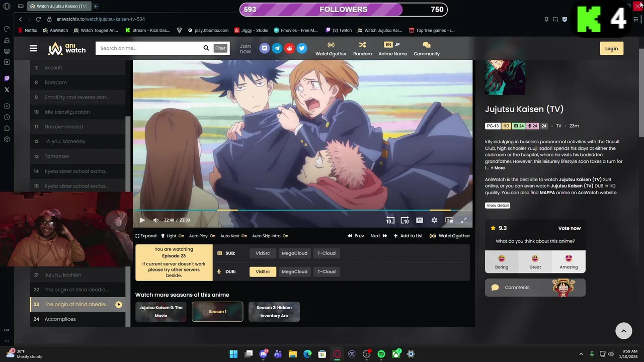This screenshot has width=644, height=362.
Task: Select SUB VidSrc server
Action: pyautogui.click(x=263, y=253)
